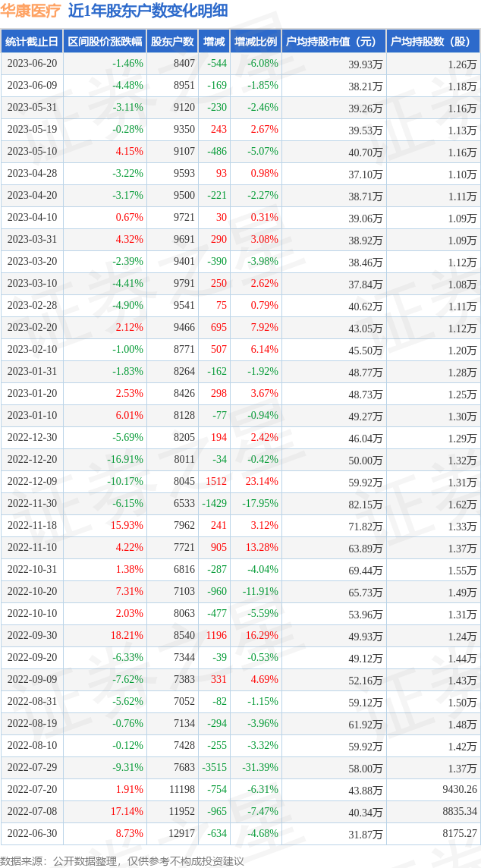Click the -16.91% price change cell
Viewport: 481px width, 868px height.
[x=125, y=460]
